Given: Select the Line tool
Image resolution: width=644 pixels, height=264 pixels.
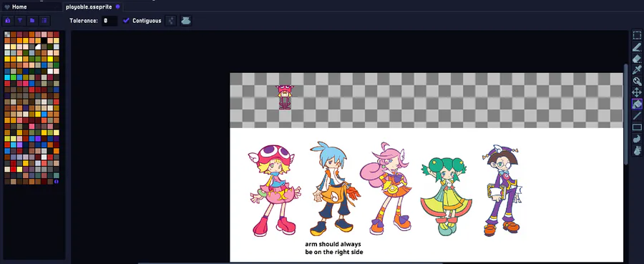Looking at the screenshot, I should [x=637, y=116].
